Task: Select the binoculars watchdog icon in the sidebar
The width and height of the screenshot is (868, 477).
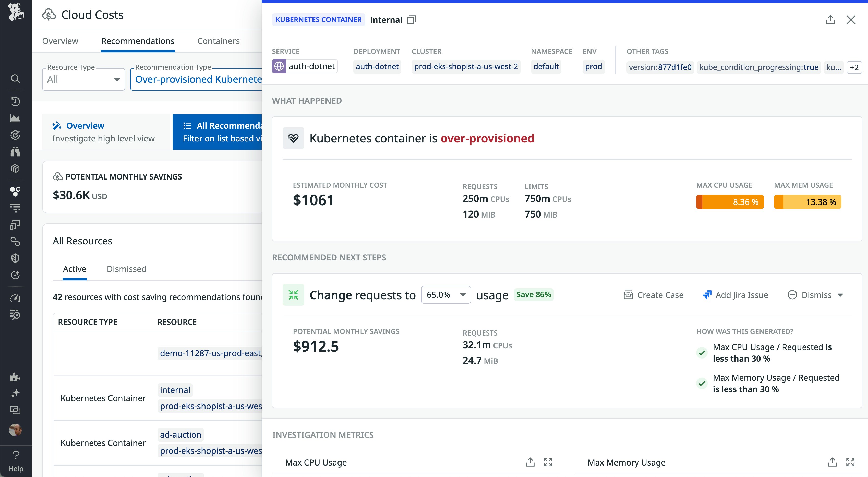Action: click(x=16, y=152)
